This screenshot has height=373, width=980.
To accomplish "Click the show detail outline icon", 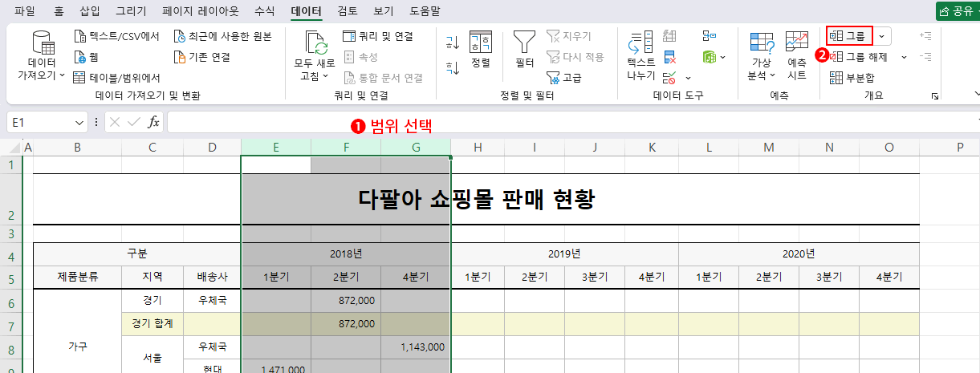I will [x=926, y=36].
